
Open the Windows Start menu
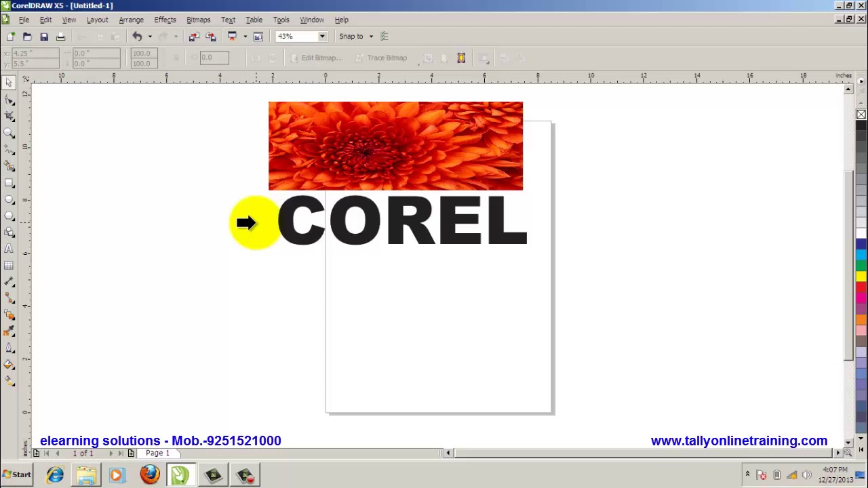coord(17,474)
